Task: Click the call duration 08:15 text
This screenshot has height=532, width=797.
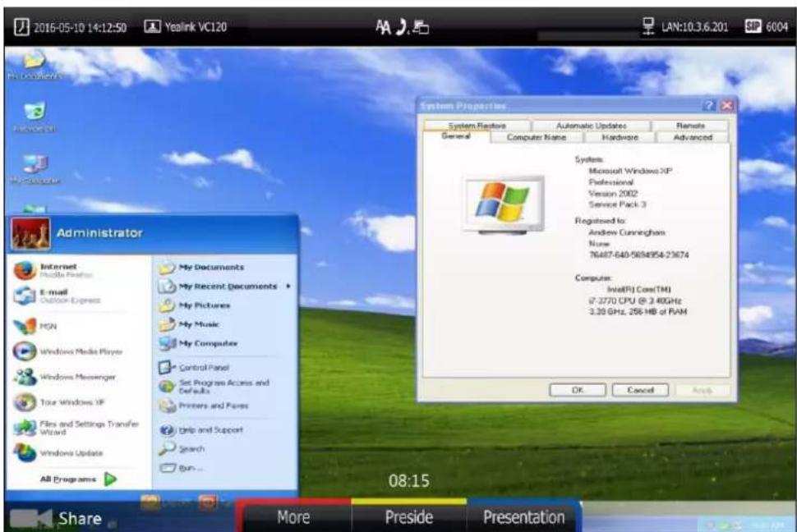Action: [408, 480]
